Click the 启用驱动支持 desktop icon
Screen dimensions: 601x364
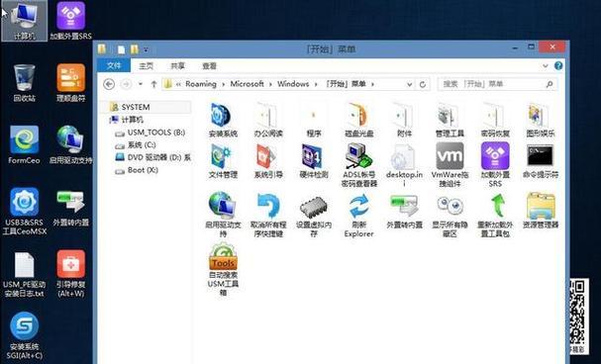click(71, 144)
